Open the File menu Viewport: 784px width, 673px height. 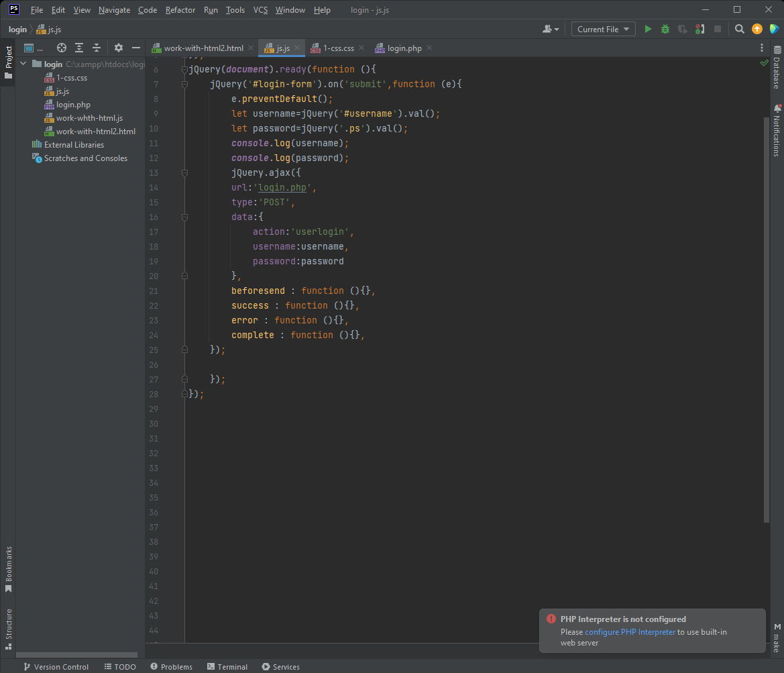coord(36,10)
